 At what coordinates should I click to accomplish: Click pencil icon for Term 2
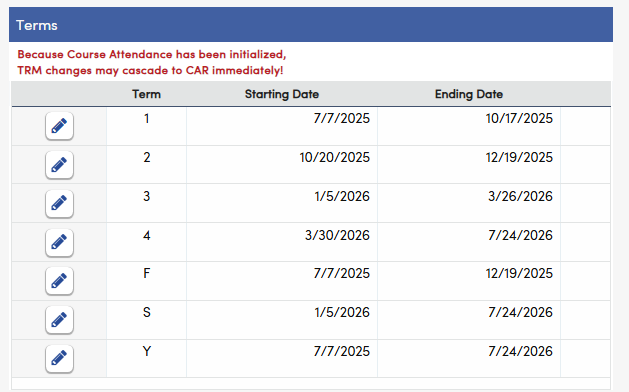pyautogui.click(x=59, y=165)
